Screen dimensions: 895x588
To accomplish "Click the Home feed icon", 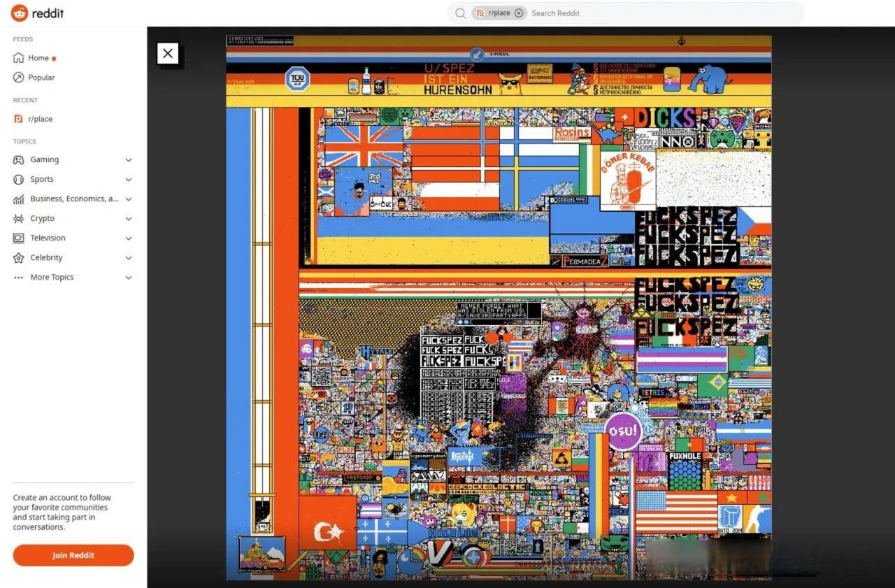I will pos(19,58).
